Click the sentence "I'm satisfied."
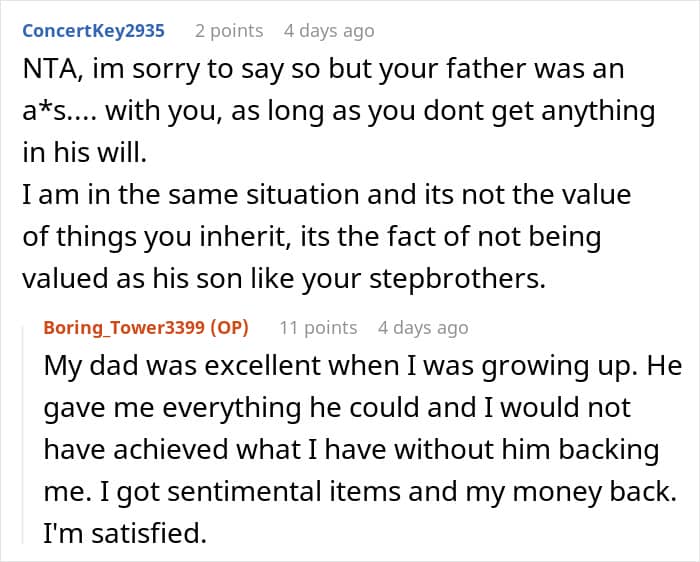 (x=124, y=533)
